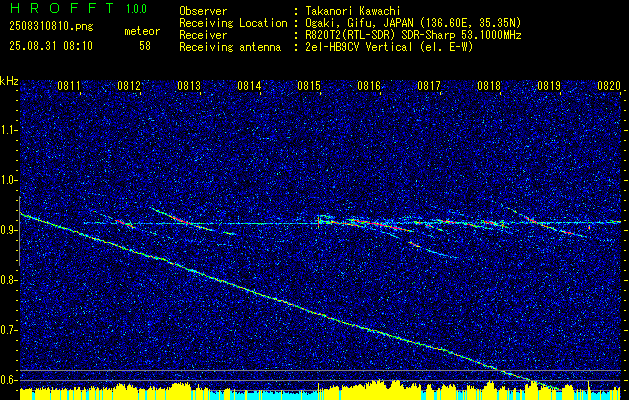The height and width of the screenshot is (400, 629).
Task: Click the R820T2(RTL-SDR) SDR-Sharp 53.1000MHz text
Action: pos(413,35)
